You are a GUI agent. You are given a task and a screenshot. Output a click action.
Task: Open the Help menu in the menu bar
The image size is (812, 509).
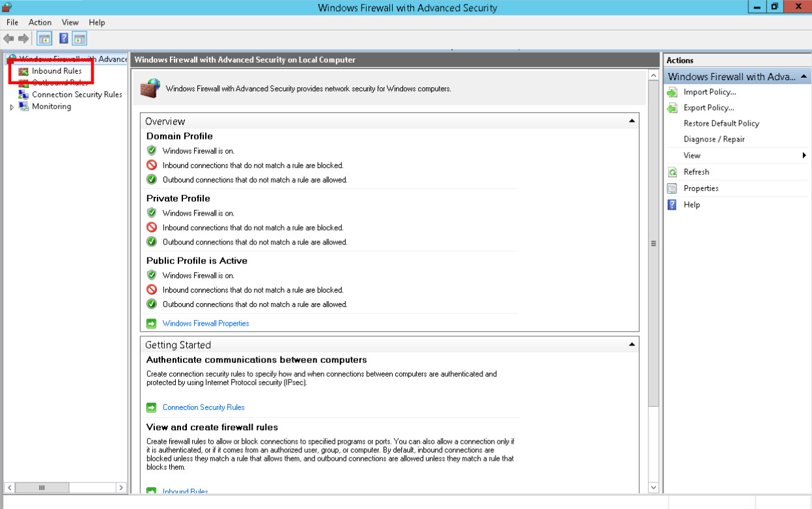tap(97, 22)
